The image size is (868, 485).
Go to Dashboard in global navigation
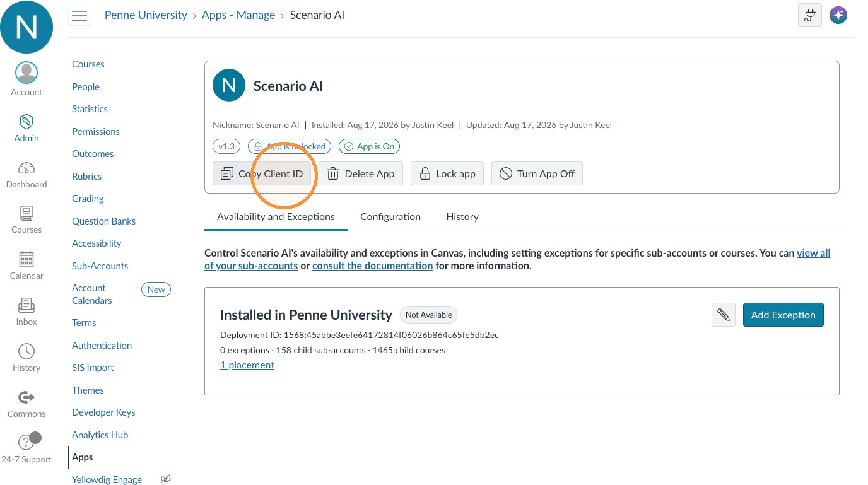point(26,175)
